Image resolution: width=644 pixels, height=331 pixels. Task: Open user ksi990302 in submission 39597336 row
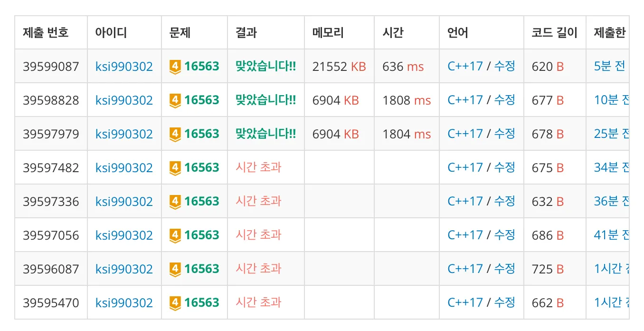pos(124,202)
